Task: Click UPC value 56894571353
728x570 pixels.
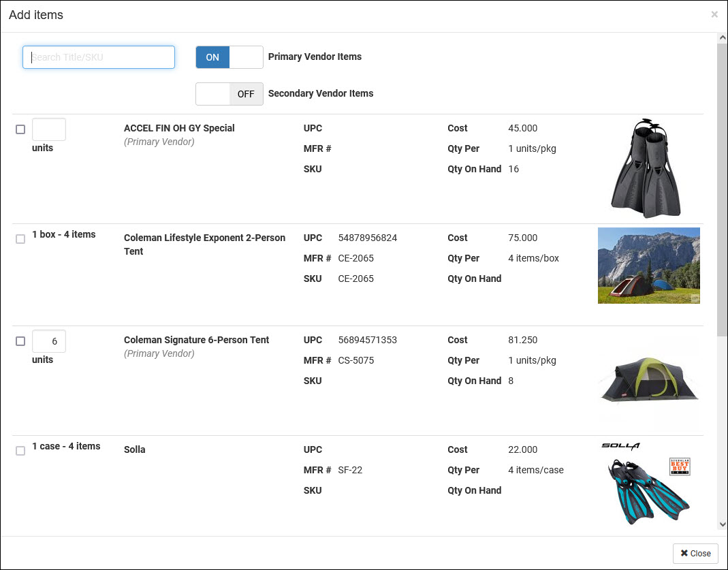Action: tap(368, 340)
